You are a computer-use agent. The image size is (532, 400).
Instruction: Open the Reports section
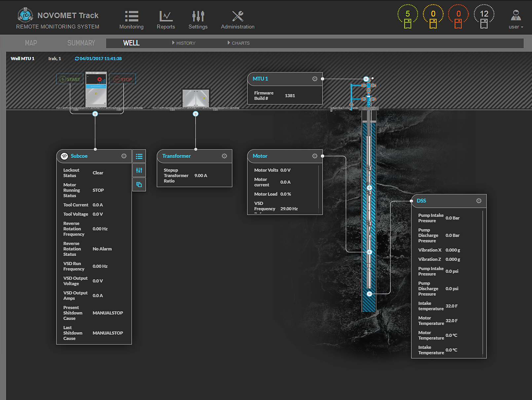(166, 20)
